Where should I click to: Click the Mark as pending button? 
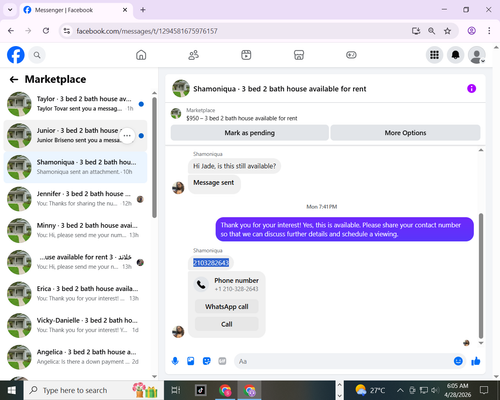tap(250, 133)
